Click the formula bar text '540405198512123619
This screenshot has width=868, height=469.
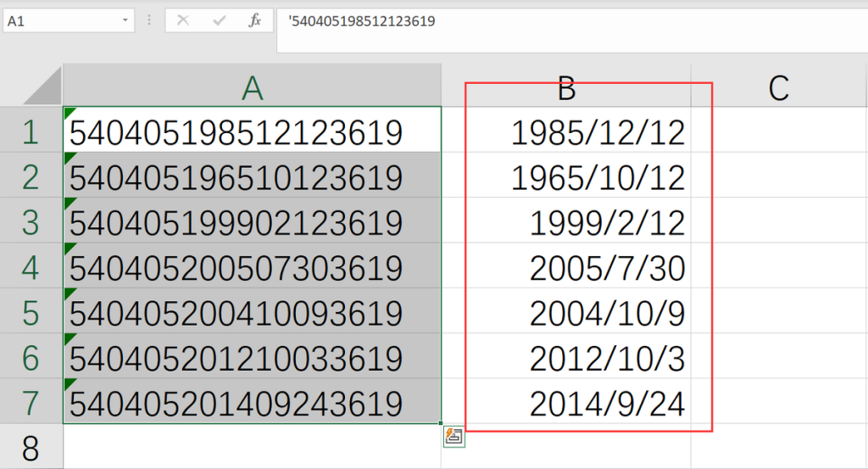coord(361,21)
